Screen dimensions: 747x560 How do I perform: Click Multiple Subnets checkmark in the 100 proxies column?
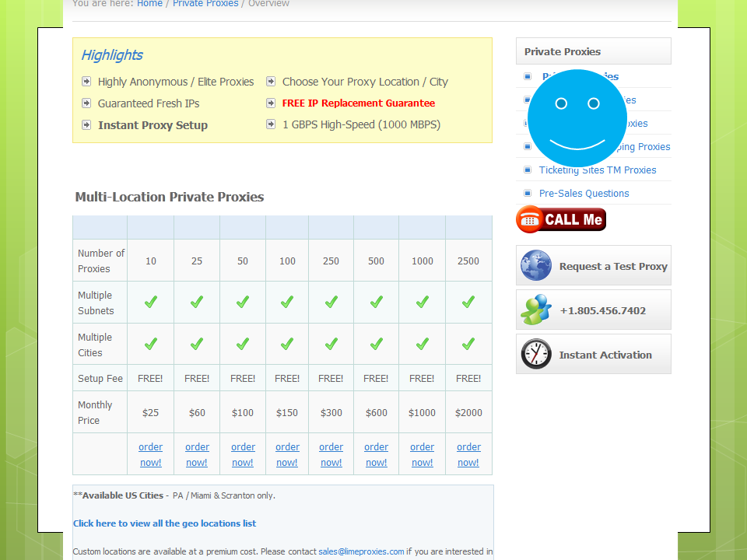(287, 302)
